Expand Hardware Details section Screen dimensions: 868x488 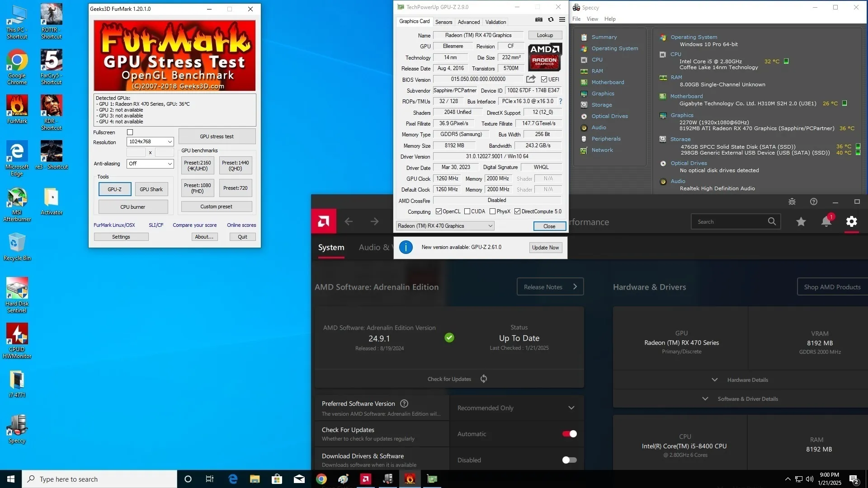click(740, 380)
